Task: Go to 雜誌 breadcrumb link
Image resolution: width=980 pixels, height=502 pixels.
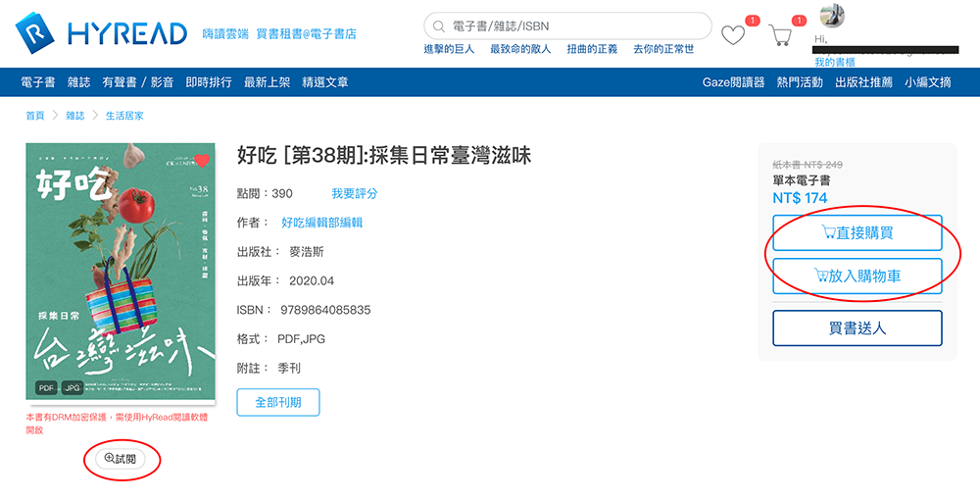Action: pyautogui.click(x=75, y=116)
